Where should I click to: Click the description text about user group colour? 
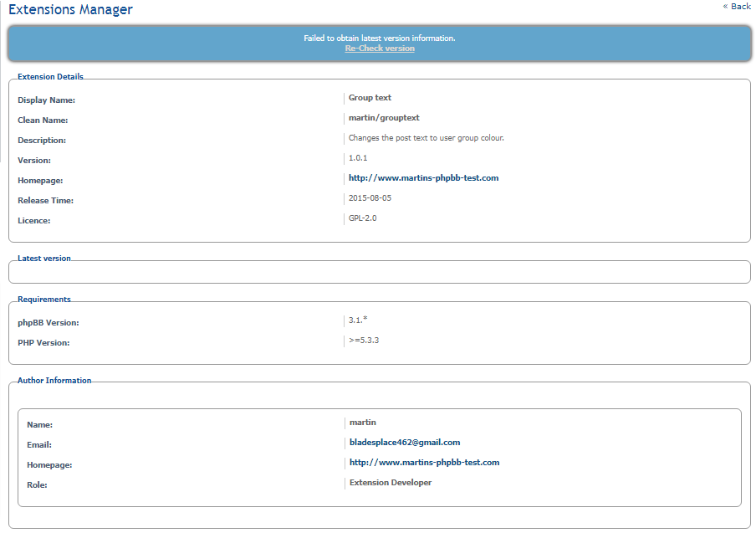coord(426,138)
